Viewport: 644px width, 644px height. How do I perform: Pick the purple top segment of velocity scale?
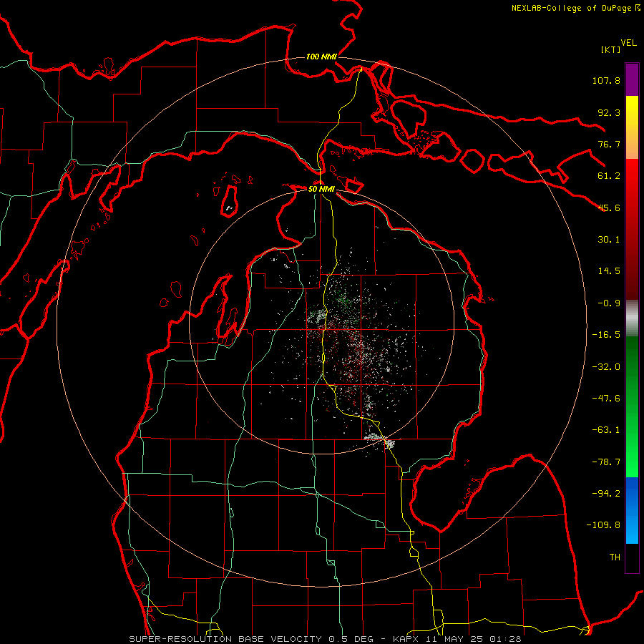click(x=632, y=79)
